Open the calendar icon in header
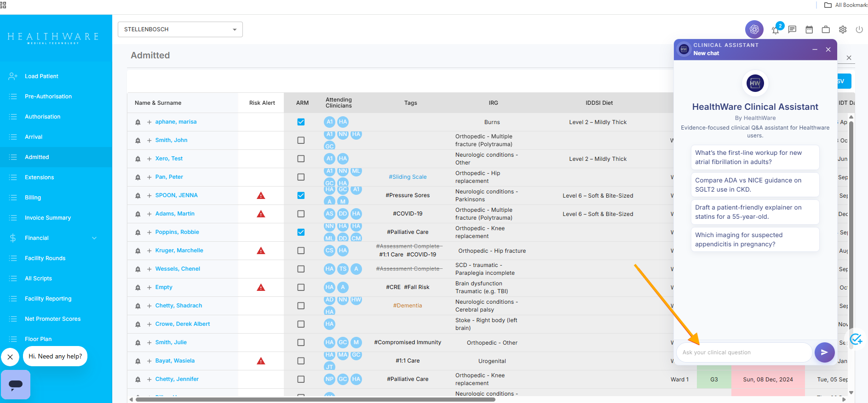 click(x=809, y=29)
